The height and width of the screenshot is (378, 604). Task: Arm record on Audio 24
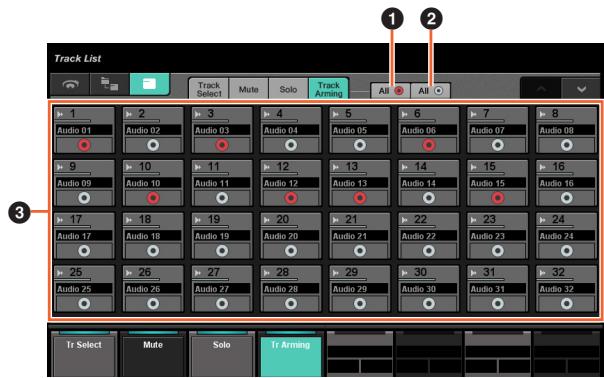[x=566, y=251]
